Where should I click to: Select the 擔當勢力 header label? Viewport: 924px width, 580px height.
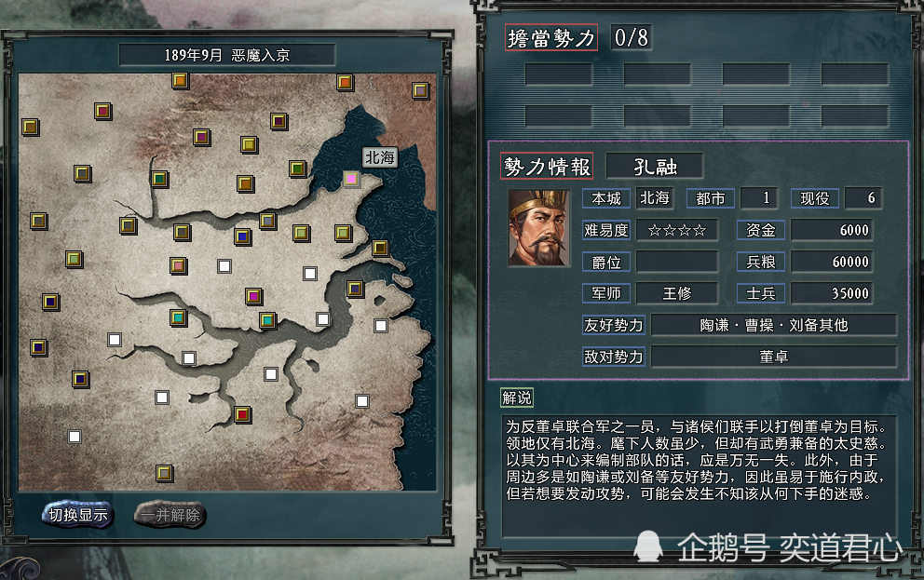click(x=551, y=37)
